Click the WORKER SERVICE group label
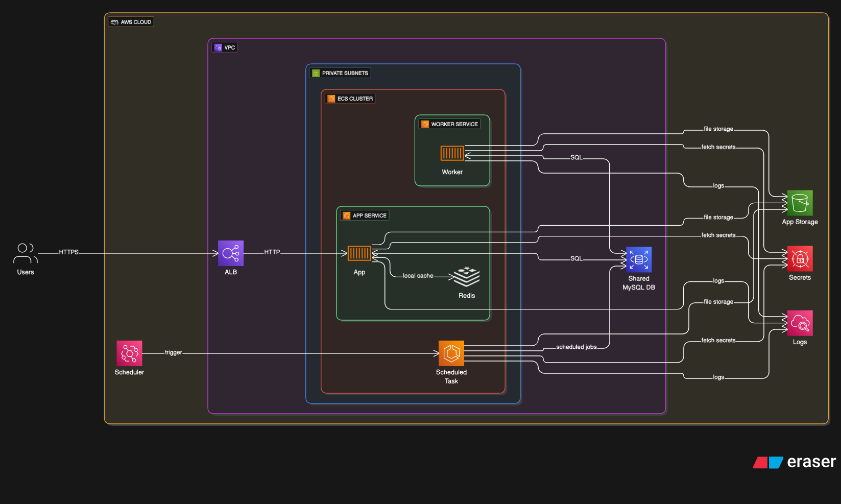The width and height of the screenshot is (841, 504). click(x=449, y=124)
